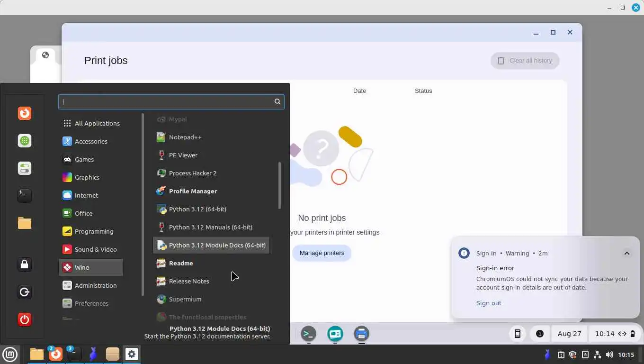Select All Applications category
The image size is (644, 364).
pos(90,123)
